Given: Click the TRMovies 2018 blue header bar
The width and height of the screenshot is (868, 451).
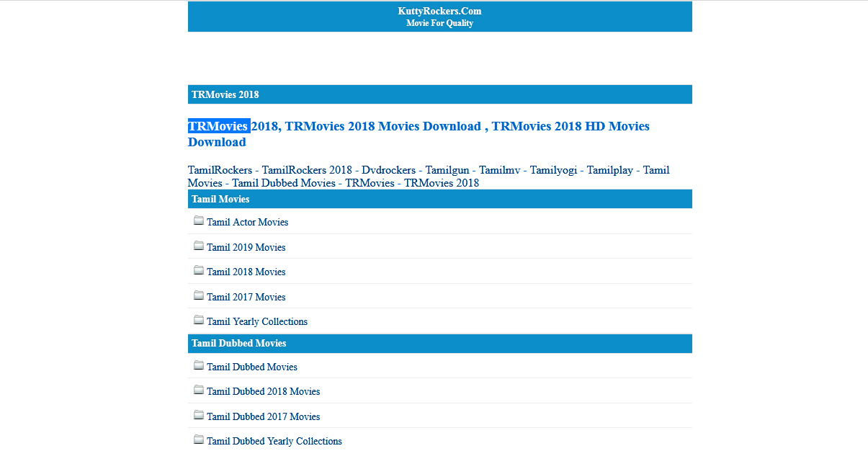Looking at the screenshot, I should point(440,94).
